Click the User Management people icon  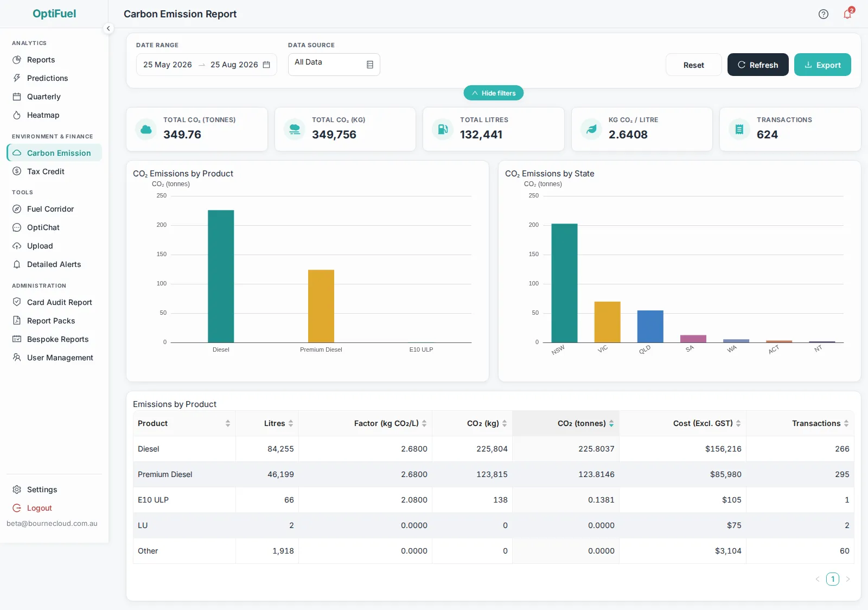click(17, 358)
